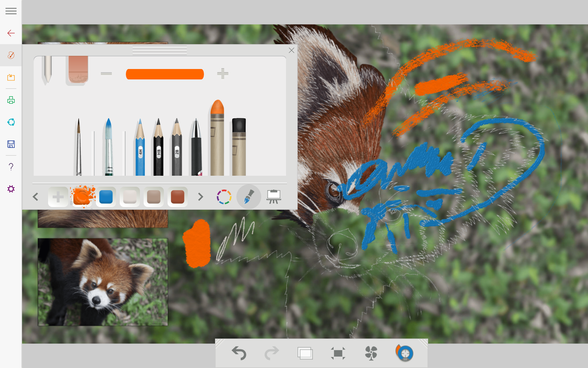Click the blue share sidebar icon
The image size is (588, 368).
pos(11,122)
